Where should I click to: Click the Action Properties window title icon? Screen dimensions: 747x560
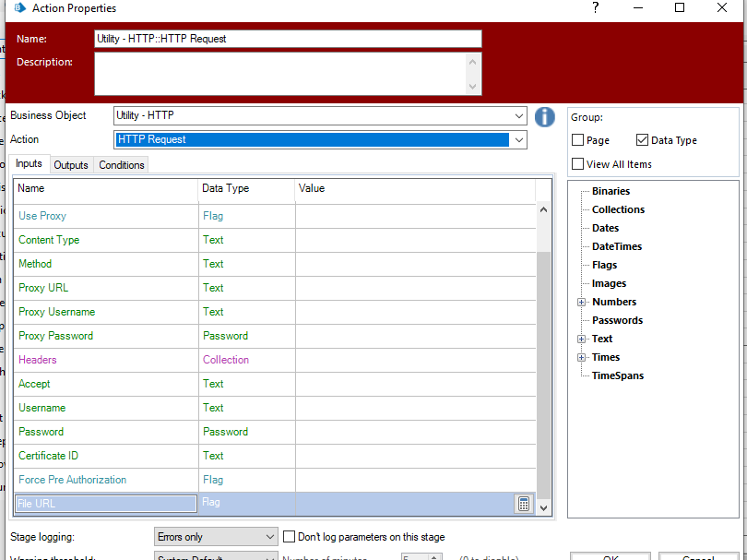(x=18, y=8)
